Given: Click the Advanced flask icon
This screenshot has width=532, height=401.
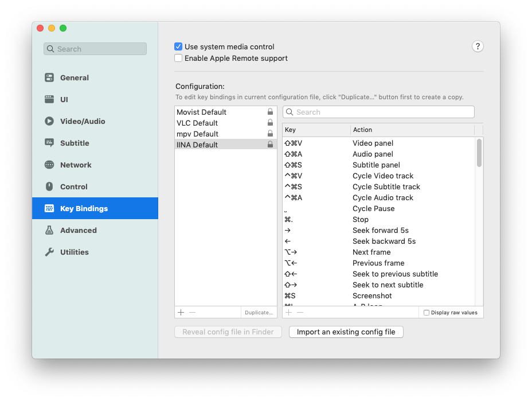Looking at the screenshot, I should [49, 230].
